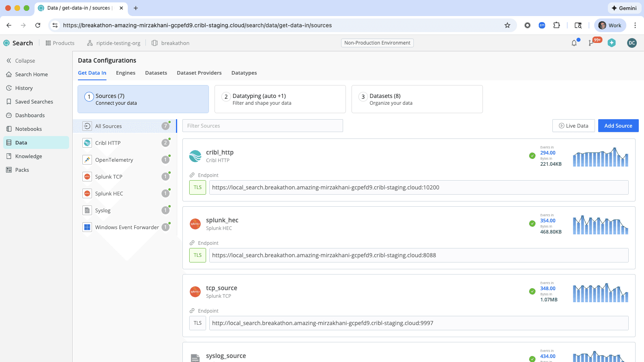Click the Splunk HEC category icon
This screenshot has height=362, width=644.
87,193
